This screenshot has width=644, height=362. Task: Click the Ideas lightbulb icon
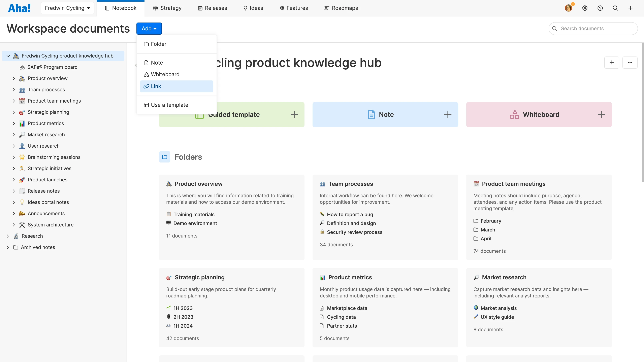point(245,8)
